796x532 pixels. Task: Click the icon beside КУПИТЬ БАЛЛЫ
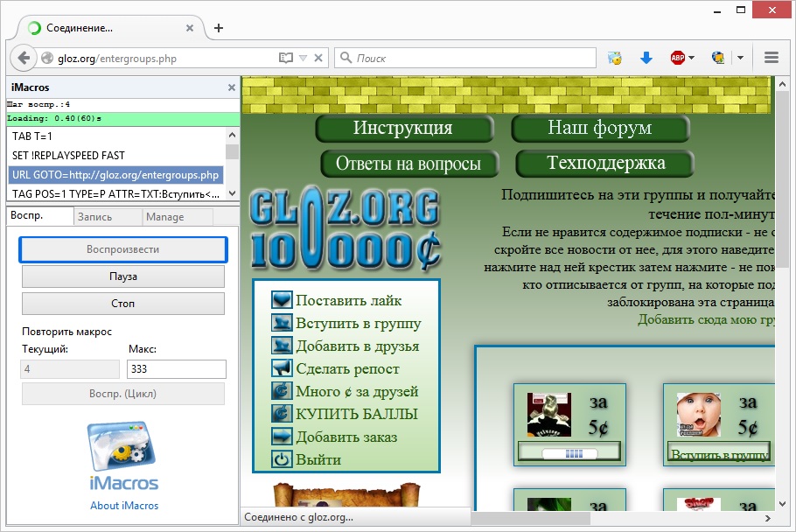point(282,414)
